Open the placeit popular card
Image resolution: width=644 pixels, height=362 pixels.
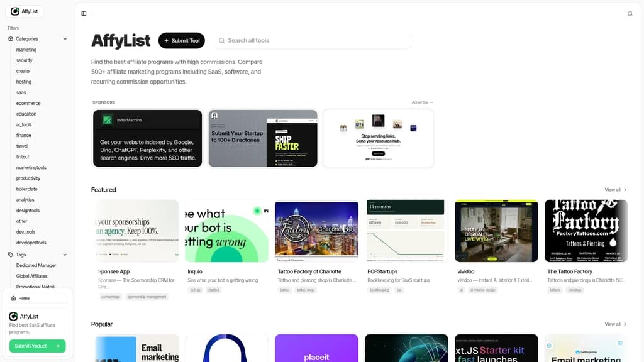point(317,348)
